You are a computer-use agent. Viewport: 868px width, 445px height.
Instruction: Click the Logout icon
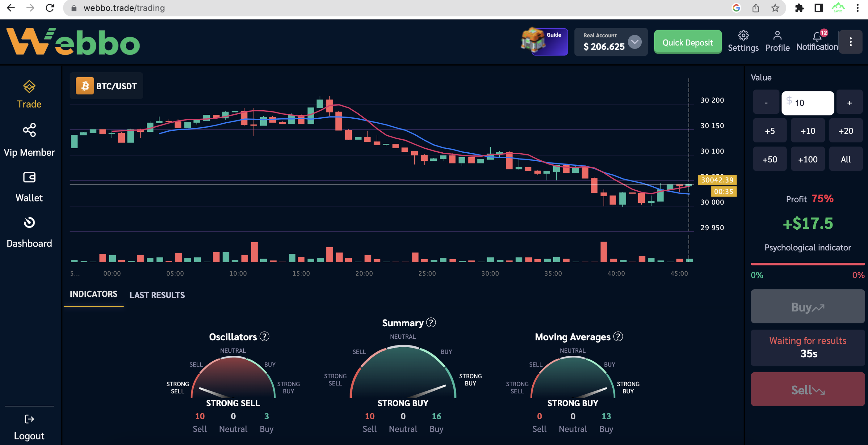click(29, 419)
